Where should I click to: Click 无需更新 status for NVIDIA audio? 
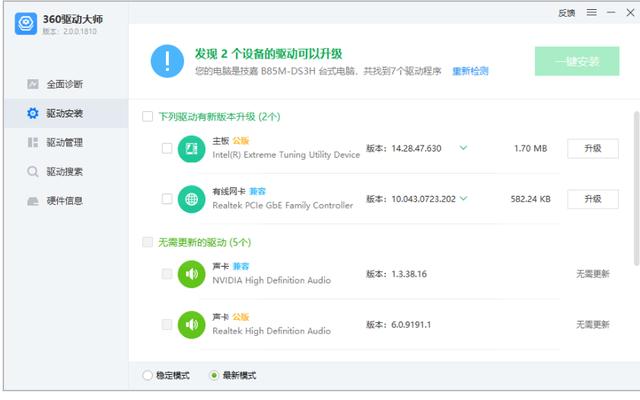point(593,274)
